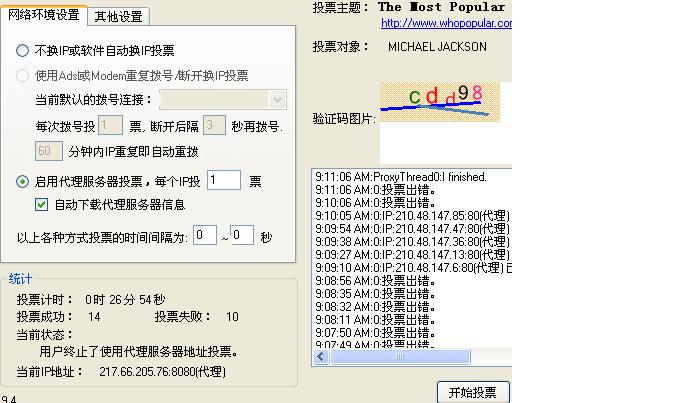Select the ProxyThread0 finished log entry
Screen dimensions: 683x403
(x=400, y=176)
